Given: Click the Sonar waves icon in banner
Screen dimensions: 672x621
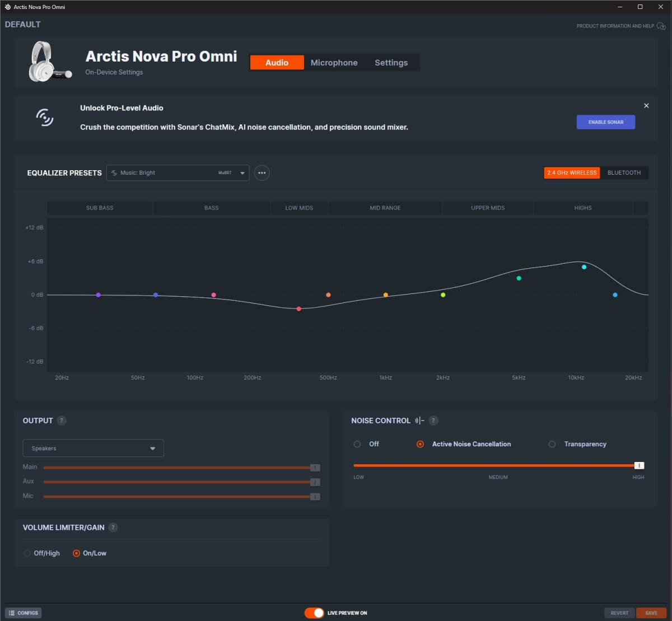Looking at the screenshot, I should click(45, 117).
